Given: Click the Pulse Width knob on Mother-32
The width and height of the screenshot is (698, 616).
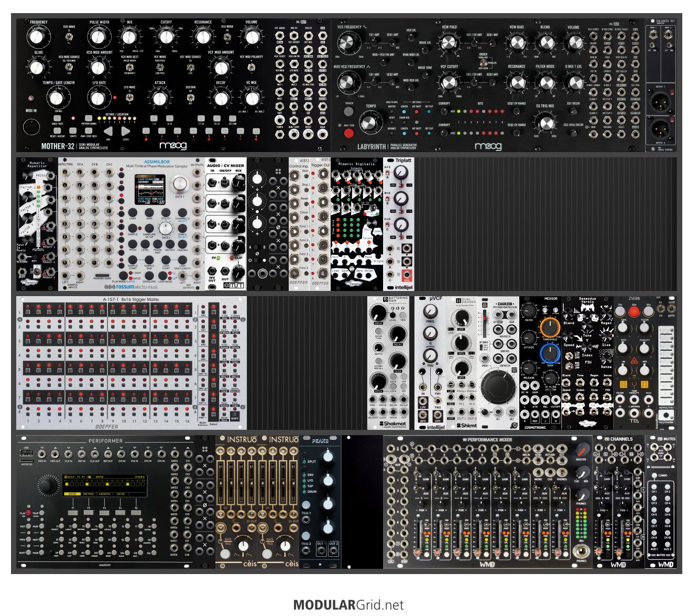Looking at the screenshot, I should [x=99, y=37].
